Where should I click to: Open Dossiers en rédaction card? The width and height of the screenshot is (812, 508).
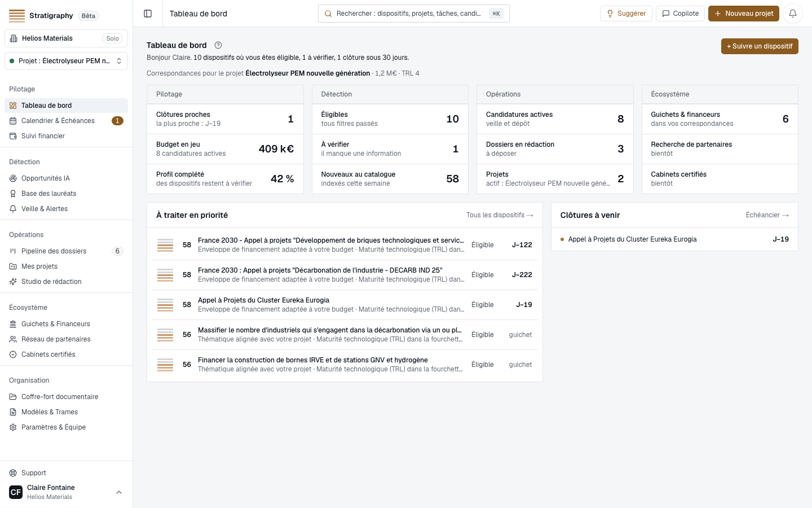(555, 149)
